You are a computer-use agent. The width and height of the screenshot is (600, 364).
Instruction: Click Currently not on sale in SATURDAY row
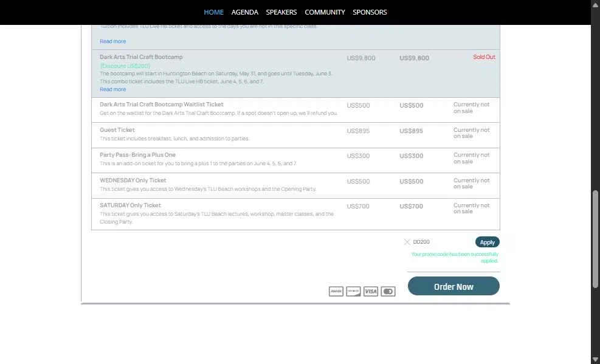pos(472,208)
